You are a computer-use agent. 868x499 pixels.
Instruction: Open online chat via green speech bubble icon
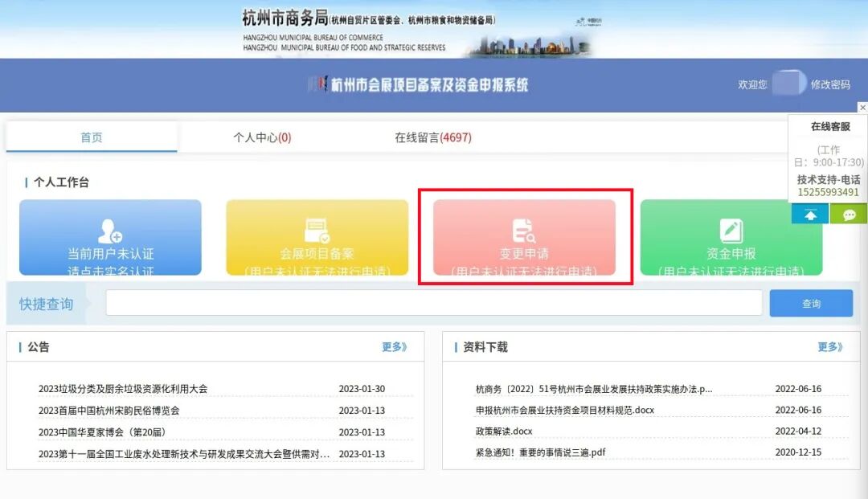pyautogui.click(x=850, y=214)
